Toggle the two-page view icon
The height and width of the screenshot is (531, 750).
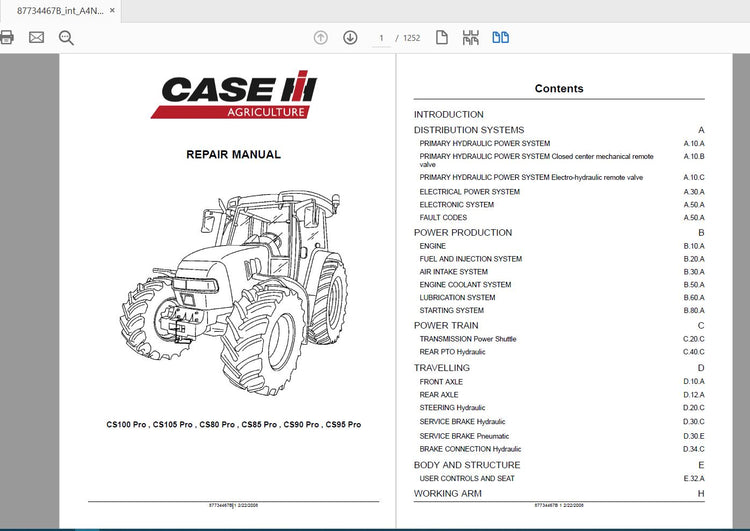pyautogui.click(x=500, y=37)
